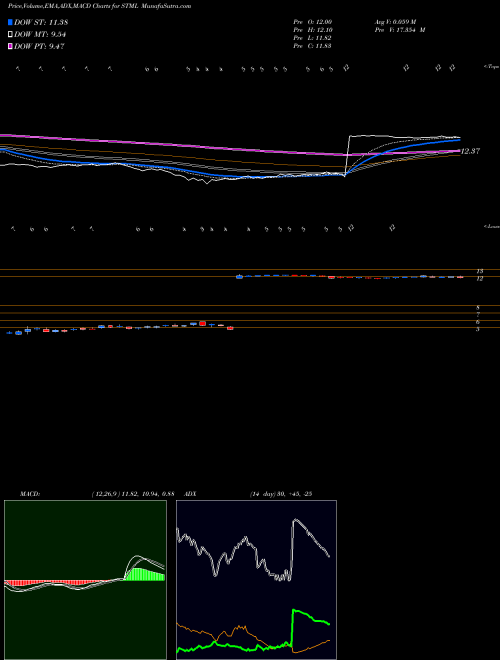Click the 12 price axis label
The image size is (500, 660).
[480, 279]
